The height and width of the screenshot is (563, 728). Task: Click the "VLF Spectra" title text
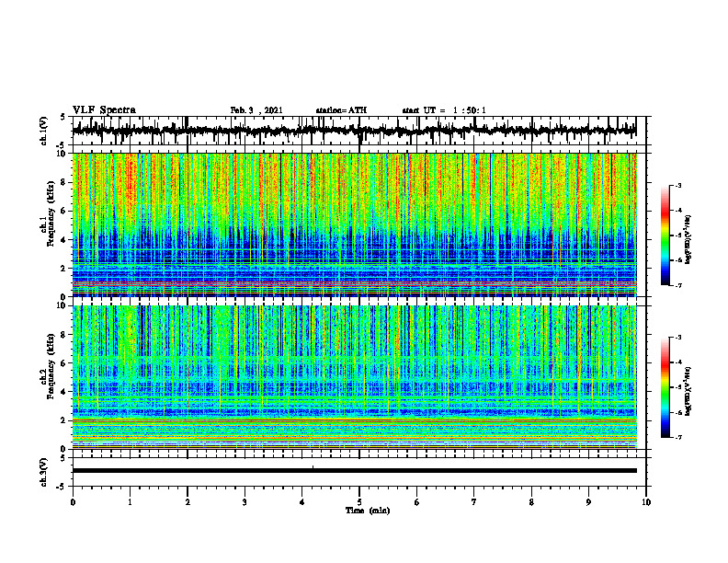tap(104, 110)
